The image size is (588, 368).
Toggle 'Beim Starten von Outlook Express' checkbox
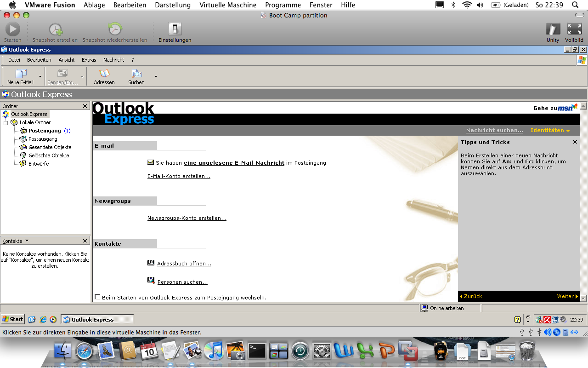click(x=97, y=297)
